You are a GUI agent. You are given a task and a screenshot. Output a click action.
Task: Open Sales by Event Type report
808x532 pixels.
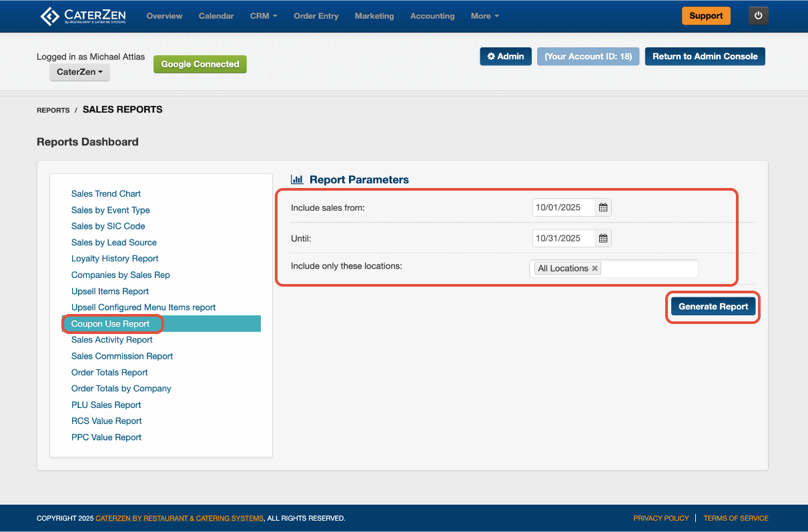111,210
